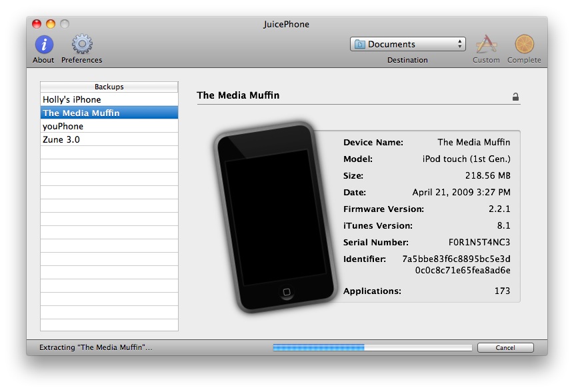Select Holly's iPhone backup
The height and width of the screenshot is (392, 574).
click(x=109, y=99)
